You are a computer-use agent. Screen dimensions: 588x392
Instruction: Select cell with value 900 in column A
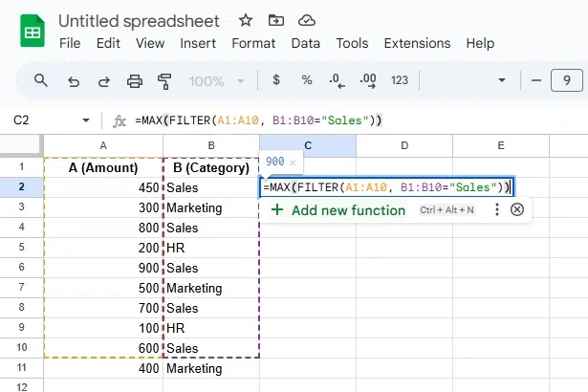tap(103, 268)
